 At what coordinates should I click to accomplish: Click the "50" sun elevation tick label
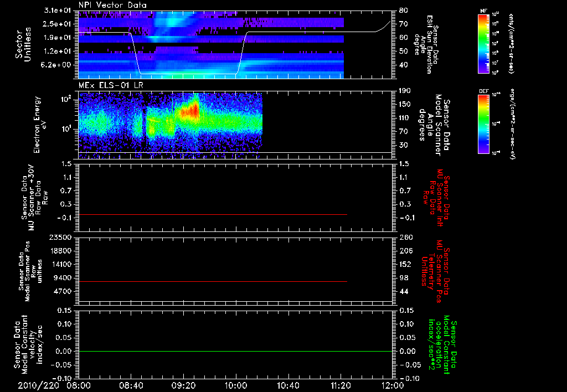click(404, 51)
